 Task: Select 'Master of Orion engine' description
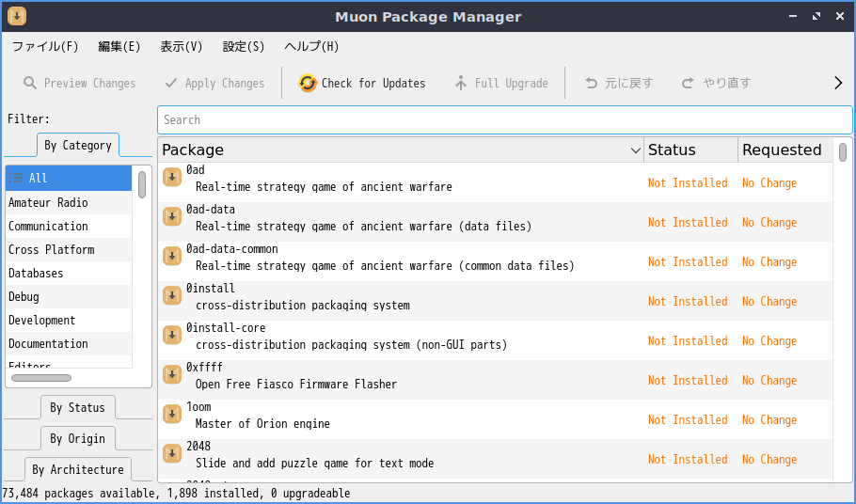(x=262, y=423)
